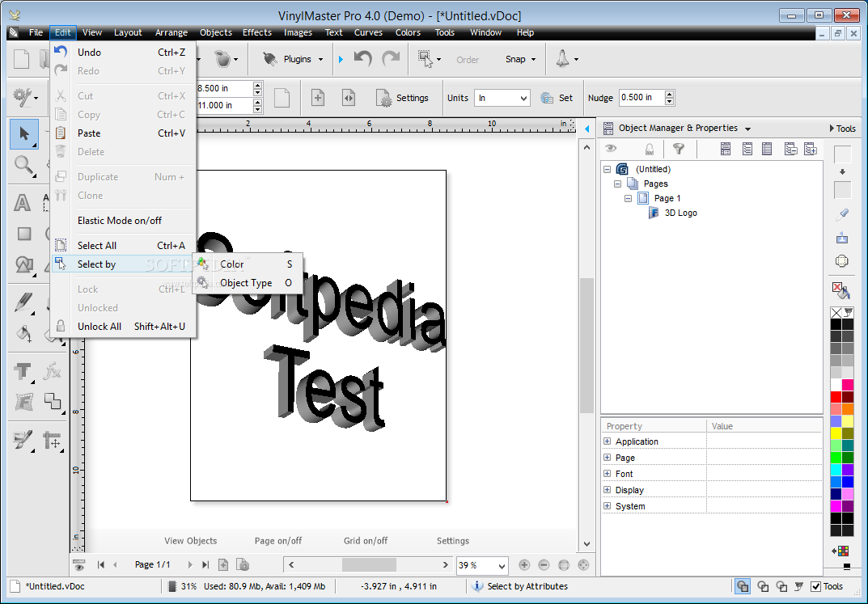Select the rectangle shape tool
This screenshot has height=604, width=868.
pyautogui.click(x=23, y=234)
